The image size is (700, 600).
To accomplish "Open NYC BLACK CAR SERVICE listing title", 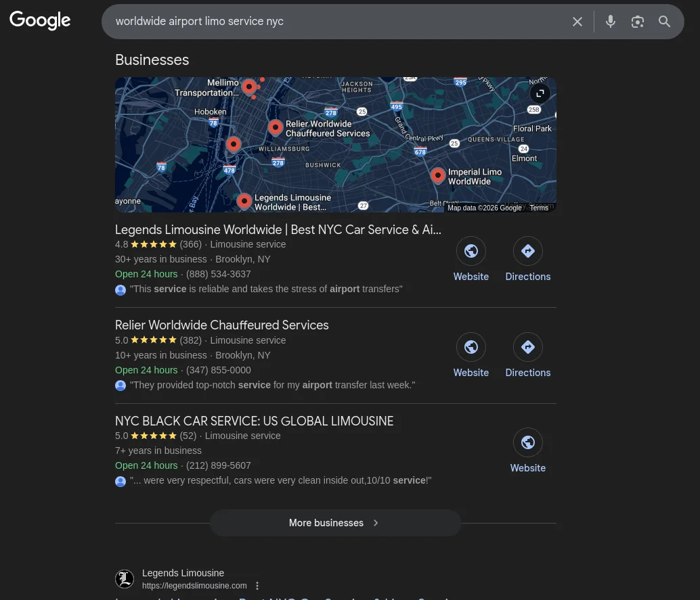I will [x=254, y=421].
